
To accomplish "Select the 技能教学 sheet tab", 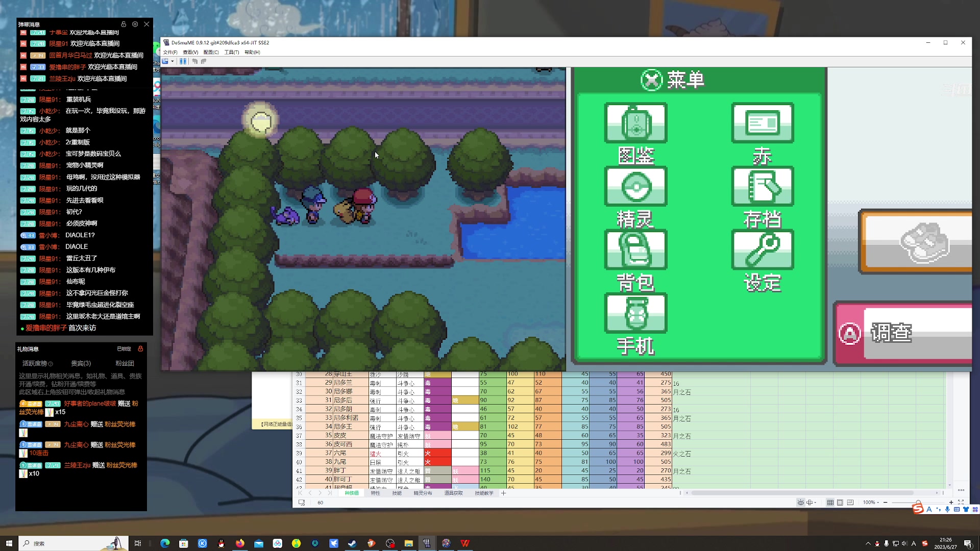I will click(x=484, y=493).
